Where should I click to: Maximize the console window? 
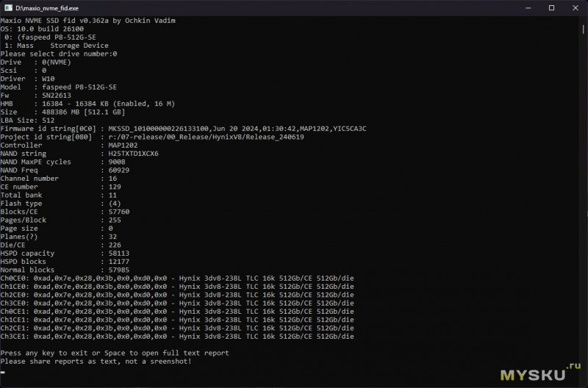(x=551, y=8)
